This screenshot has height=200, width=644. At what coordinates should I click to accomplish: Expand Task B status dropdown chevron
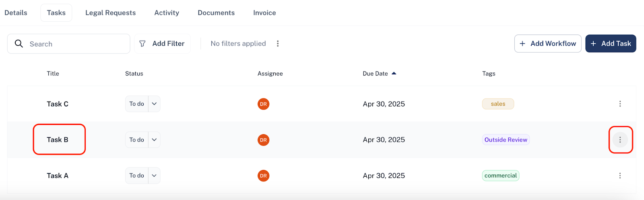pos(154,140)
